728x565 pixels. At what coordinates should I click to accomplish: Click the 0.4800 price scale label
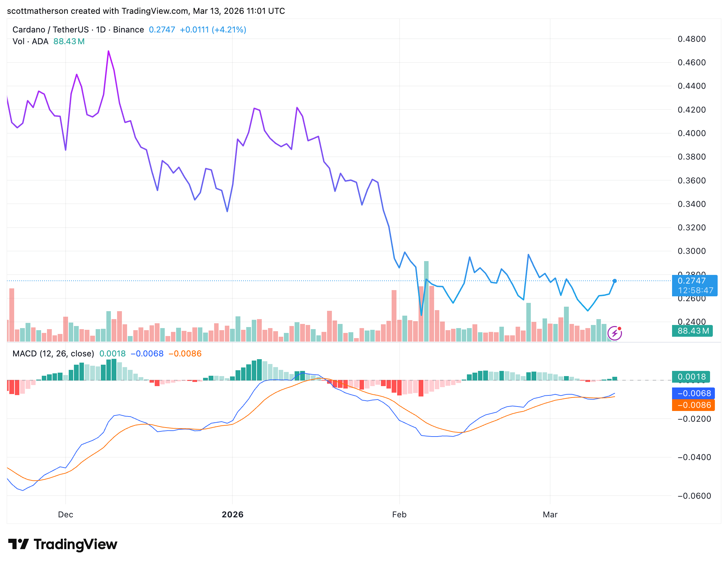point(691,39)
